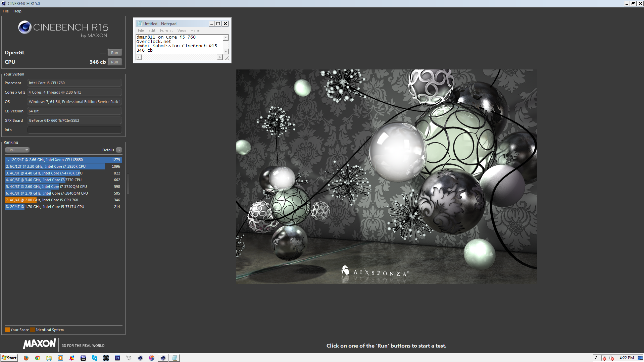Open Notepad Help menu
644x362 pixels.
tap(195, 31)
